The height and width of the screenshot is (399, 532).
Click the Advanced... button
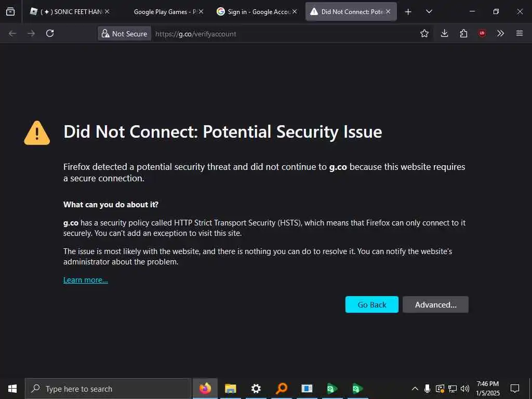coord(435,304)
